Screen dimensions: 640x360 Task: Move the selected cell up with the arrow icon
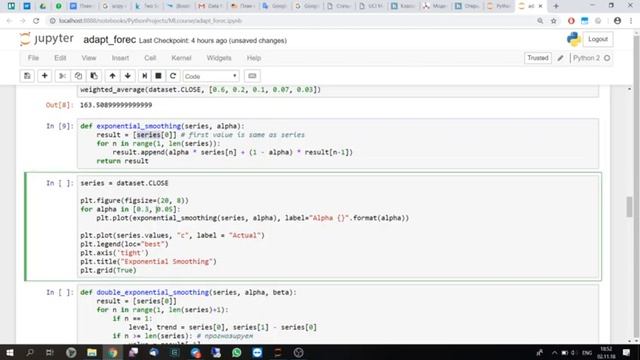point(112,76)
